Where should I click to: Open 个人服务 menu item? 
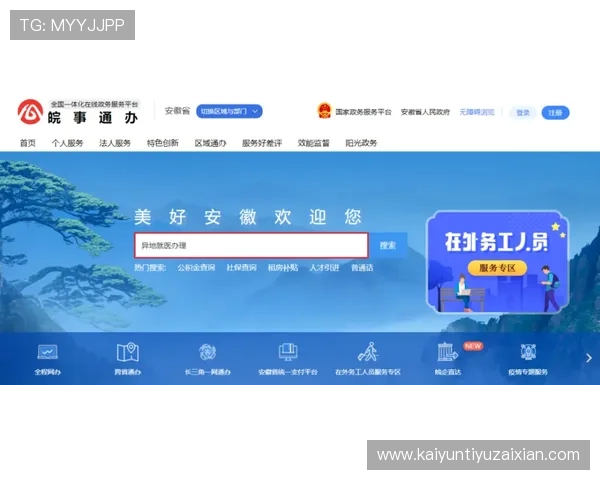point(67,143)
